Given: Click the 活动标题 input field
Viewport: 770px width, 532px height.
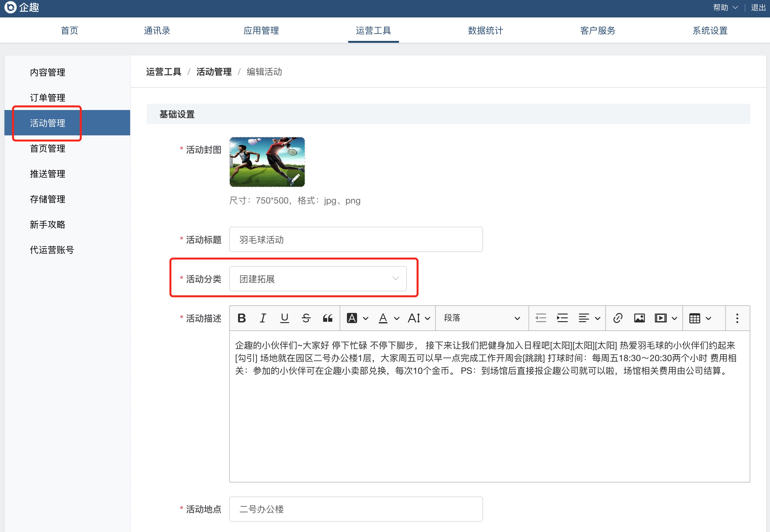Looking at the screenshot, I should point(356,239).
